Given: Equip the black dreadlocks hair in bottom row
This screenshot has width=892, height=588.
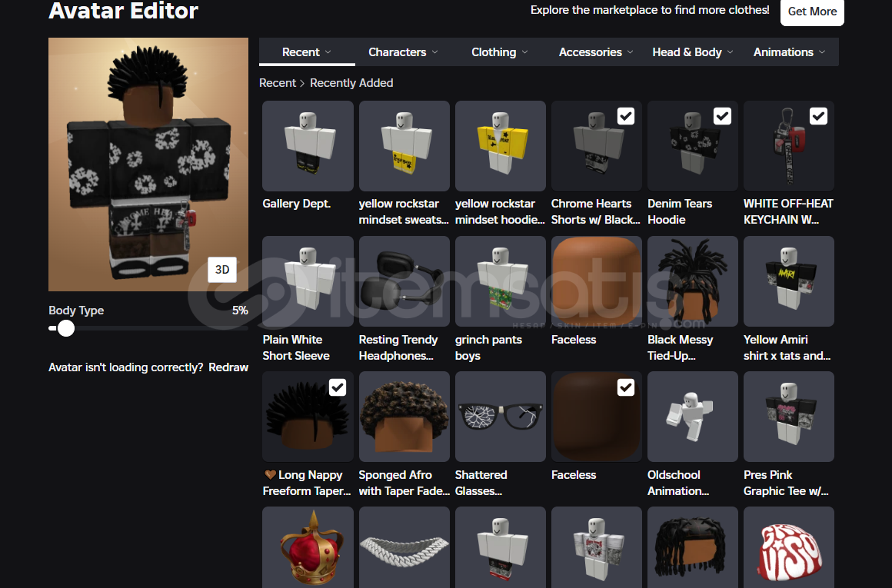Looking at the screenshot, I should 693,547.
